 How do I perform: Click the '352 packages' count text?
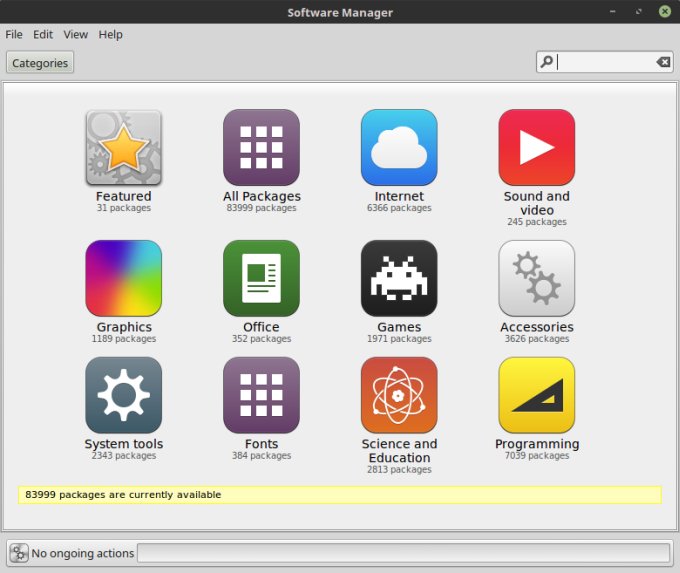point(261,338)
